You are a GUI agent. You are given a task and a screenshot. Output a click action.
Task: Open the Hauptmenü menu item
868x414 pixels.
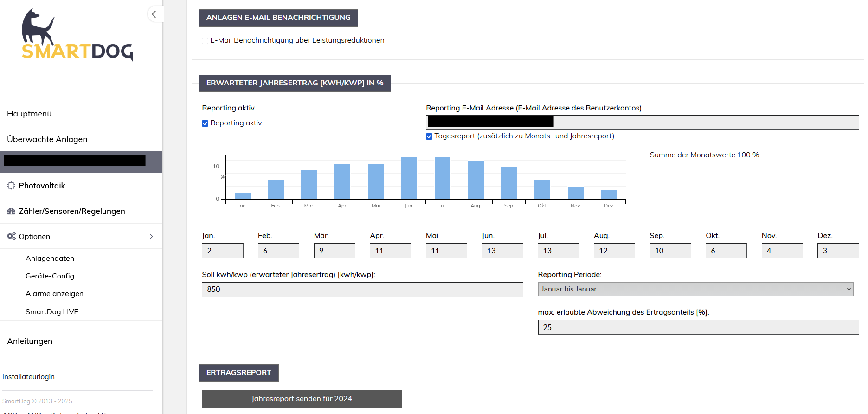click(29, 114)
